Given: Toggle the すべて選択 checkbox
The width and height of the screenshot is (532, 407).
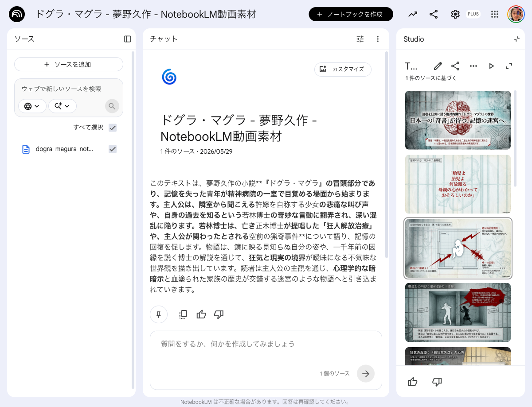Looking at the screenshot, I should tap(113, 128).
